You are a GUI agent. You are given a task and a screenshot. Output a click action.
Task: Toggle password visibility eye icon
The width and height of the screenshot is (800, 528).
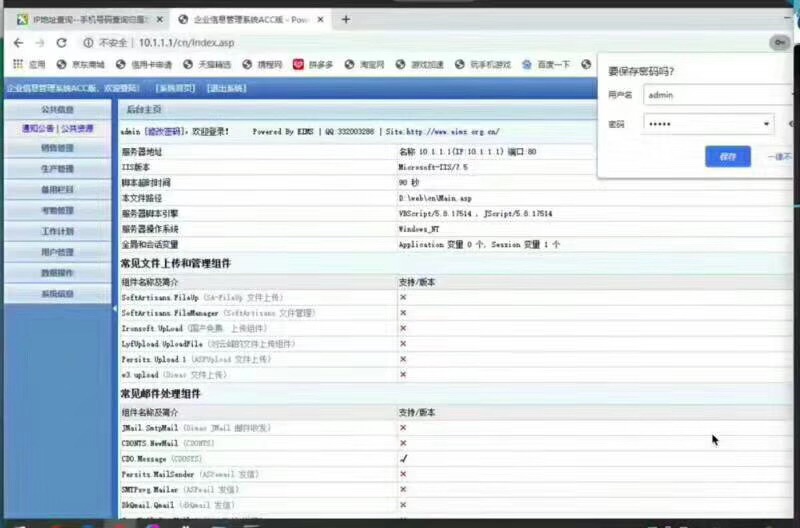coord(790,124)
